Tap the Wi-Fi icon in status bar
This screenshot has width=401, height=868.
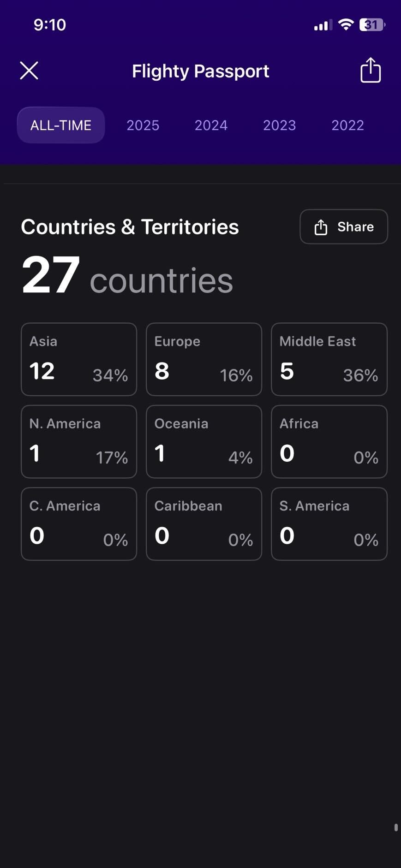346,24
